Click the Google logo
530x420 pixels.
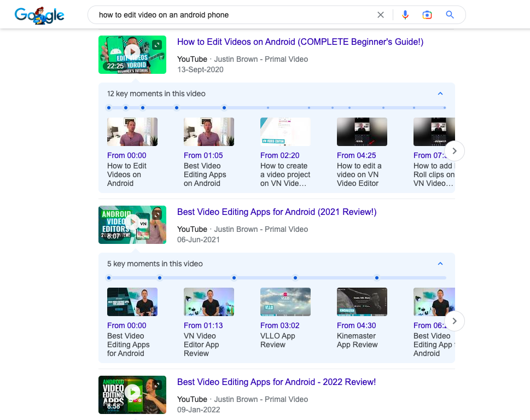[x=39, y=15]
